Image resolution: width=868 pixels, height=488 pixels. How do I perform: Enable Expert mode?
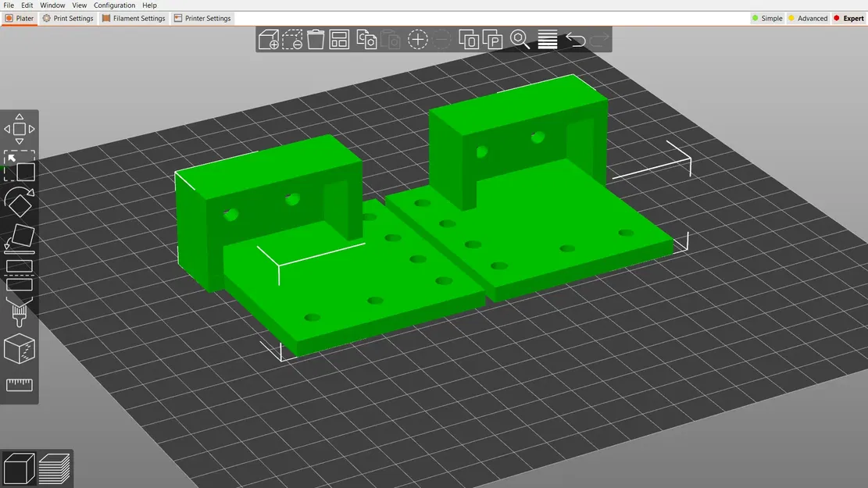click(849, 18)
